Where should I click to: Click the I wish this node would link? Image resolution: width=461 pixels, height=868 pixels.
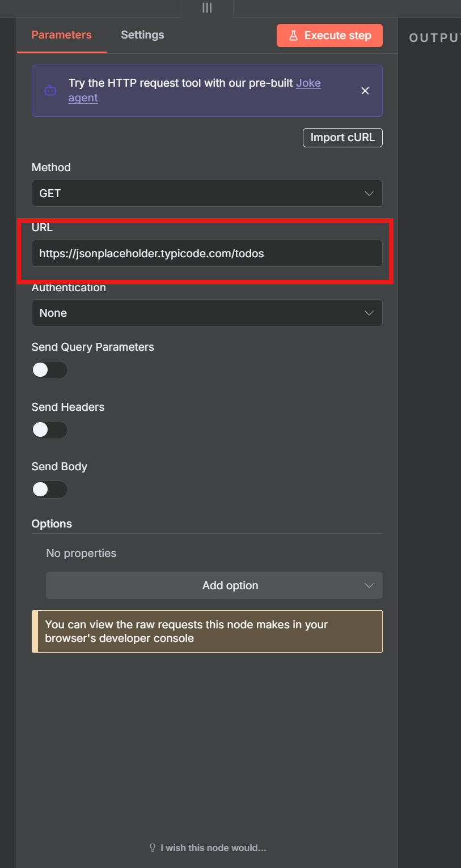click(213, 847)
